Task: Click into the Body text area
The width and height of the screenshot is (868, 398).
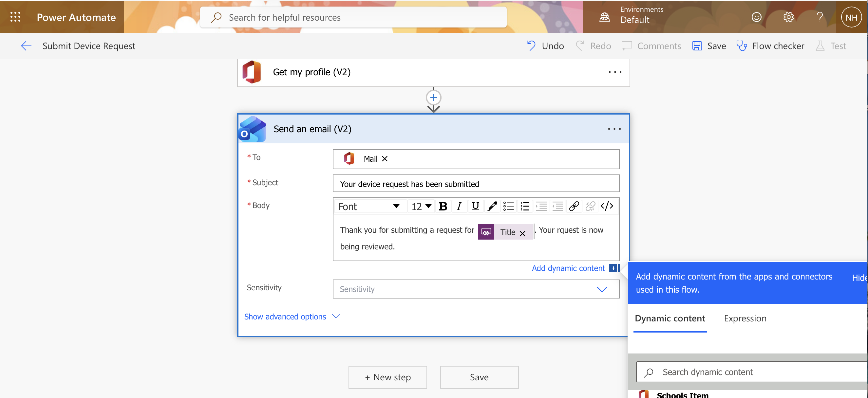Action: click(476, 238)
